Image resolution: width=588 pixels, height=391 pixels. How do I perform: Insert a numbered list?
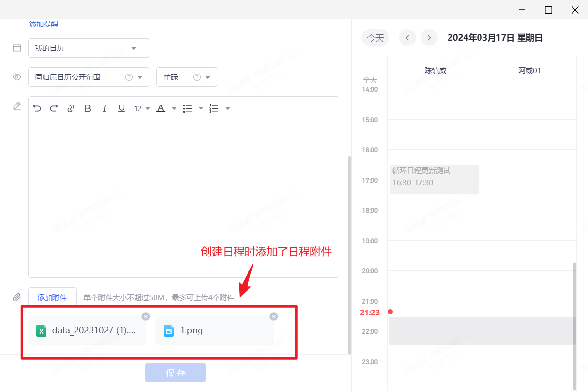coord(214,108)
